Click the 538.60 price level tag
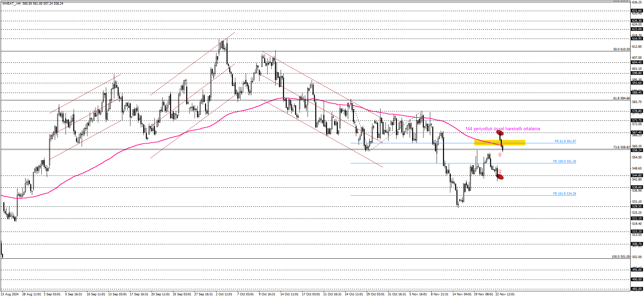This screenshot has width=644, height=298. [x=637, y=187]
